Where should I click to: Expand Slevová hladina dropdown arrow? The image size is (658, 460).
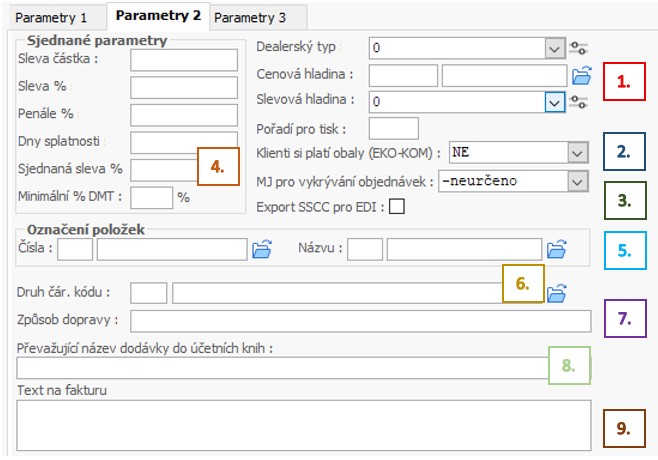(554, 102)
